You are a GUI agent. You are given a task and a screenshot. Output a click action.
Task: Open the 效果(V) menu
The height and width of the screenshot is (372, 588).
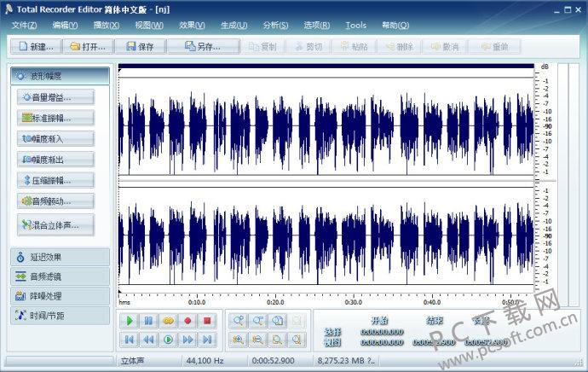point(192,25)
